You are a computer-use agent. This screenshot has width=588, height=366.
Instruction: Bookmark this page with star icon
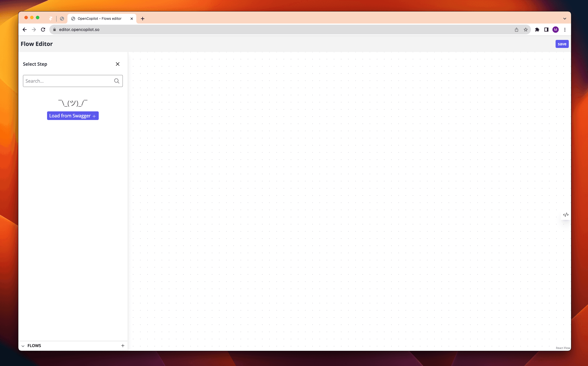(525, 30)
